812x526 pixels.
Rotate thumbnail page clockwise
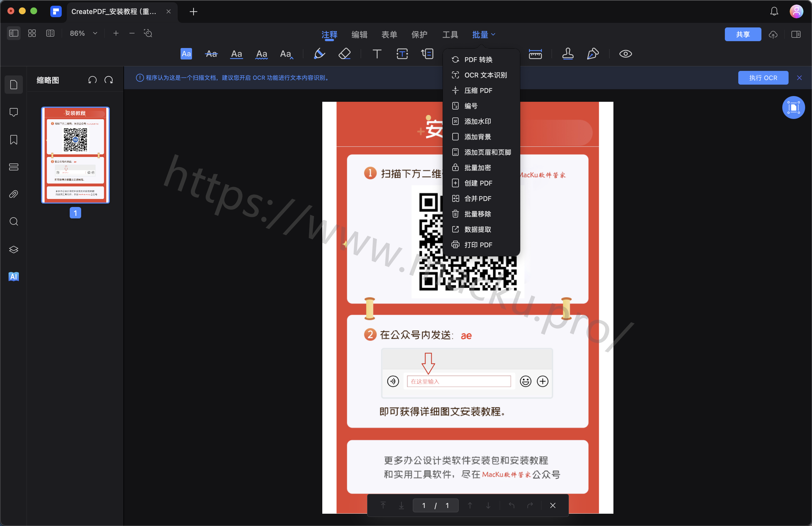(x=109, y=80)
